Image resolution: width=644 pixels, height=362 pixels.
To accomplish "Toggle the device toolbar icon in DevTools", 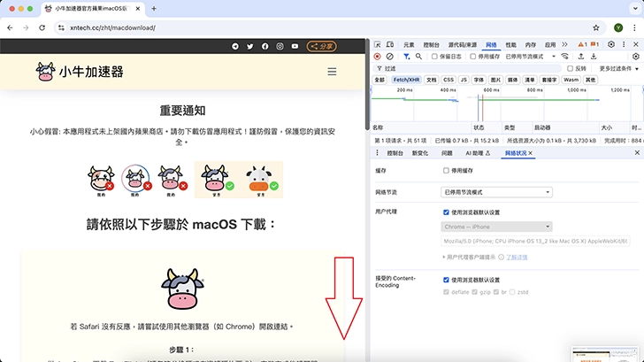I will pyautogui.click(x=390, y=44).
